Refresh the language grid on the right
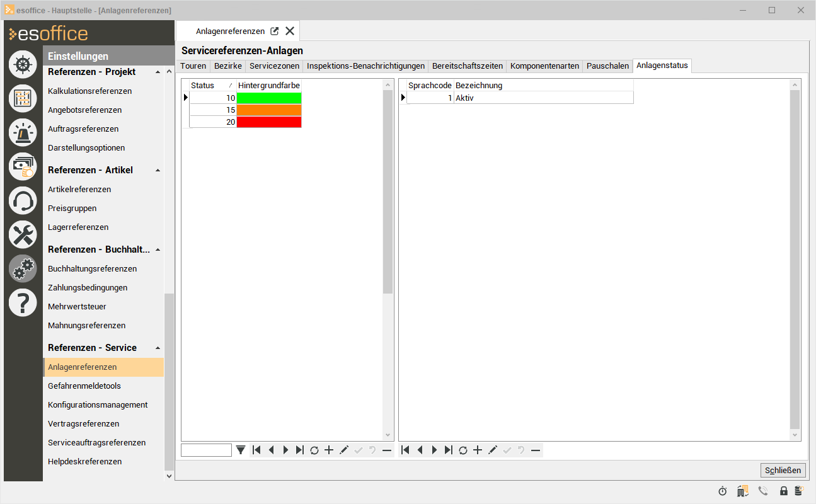 pos(463,450)
